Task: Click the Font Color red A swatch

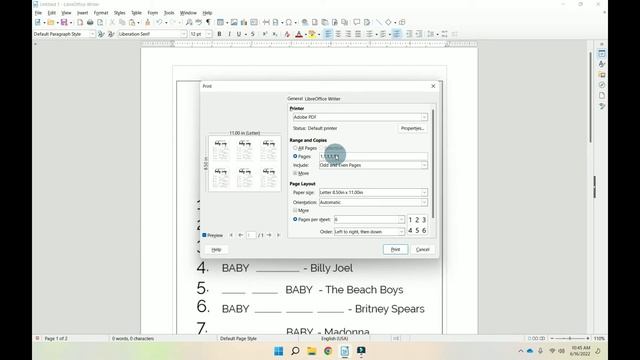Action: (299, 34)
